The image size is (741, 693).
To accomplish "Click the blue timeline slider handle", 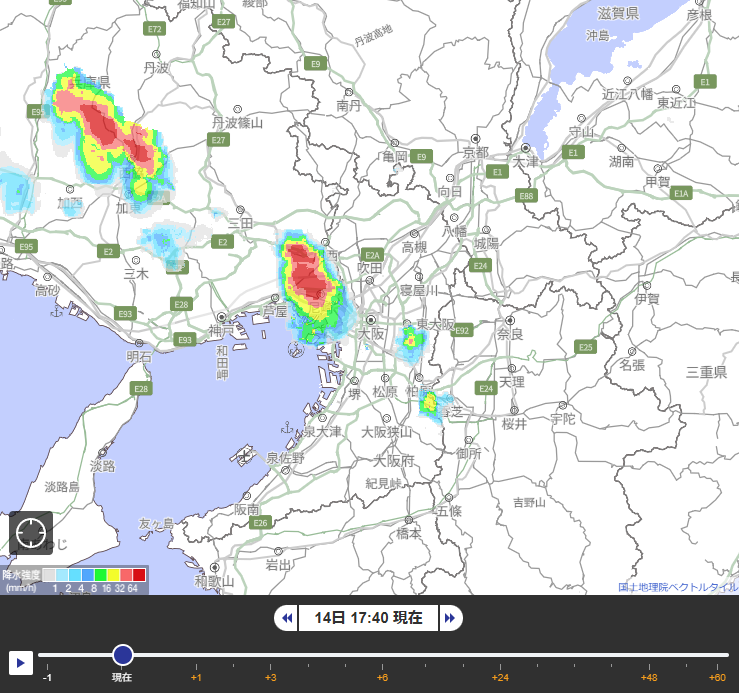I will click(123, 655).
